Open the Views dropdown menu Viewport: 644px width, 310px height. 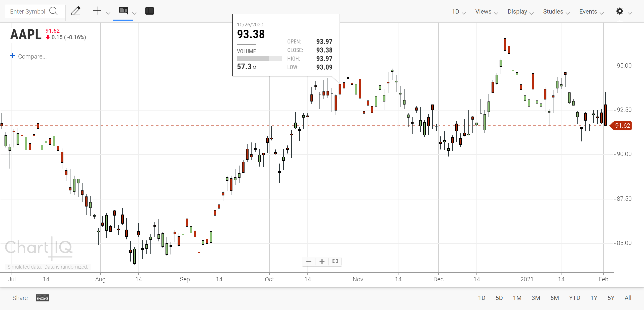pos(487,12)
